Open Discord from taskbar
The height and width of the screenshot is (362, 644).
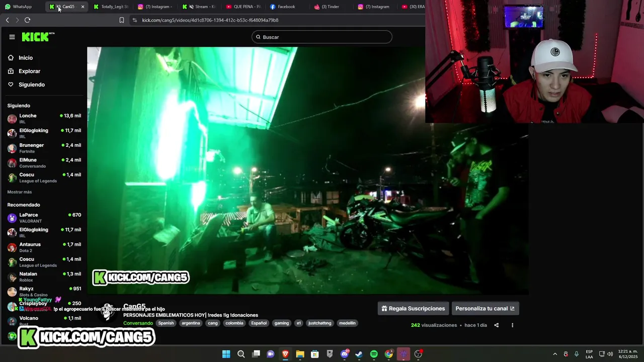point(345,354)
